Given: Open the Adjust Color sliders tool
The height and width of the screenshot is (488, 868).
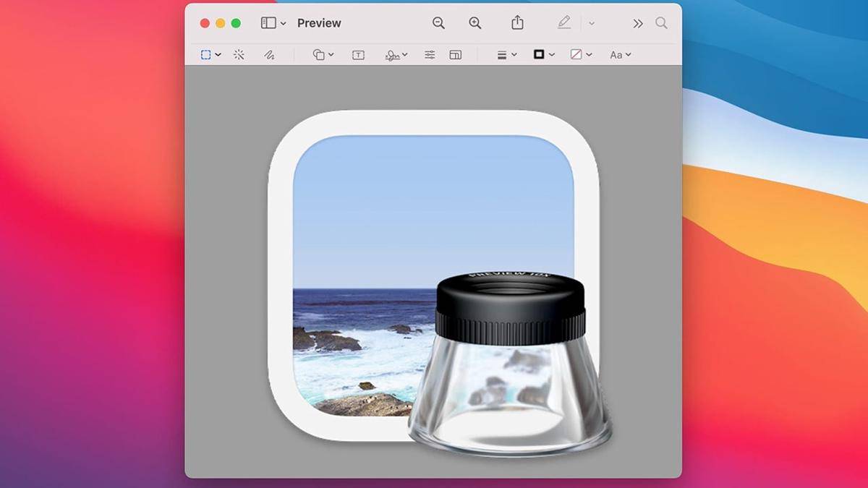Looking at the screenshot, I should (x=430, y=55).
